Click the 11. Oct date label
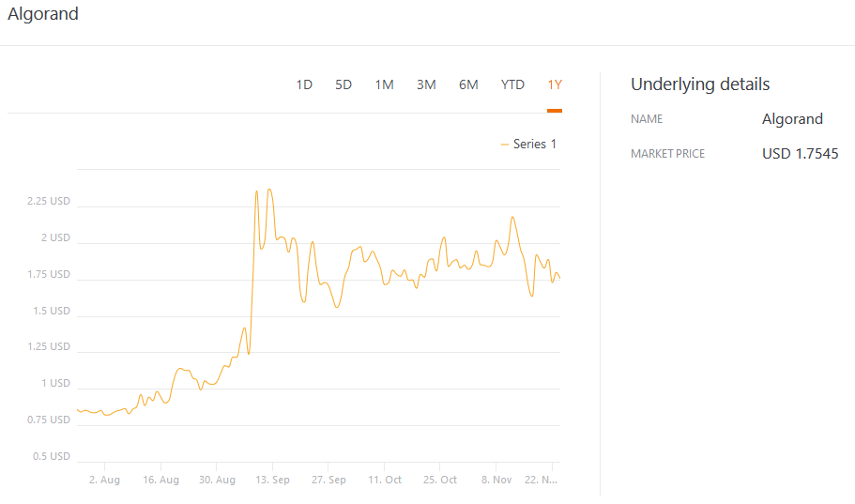 point(385,480)
